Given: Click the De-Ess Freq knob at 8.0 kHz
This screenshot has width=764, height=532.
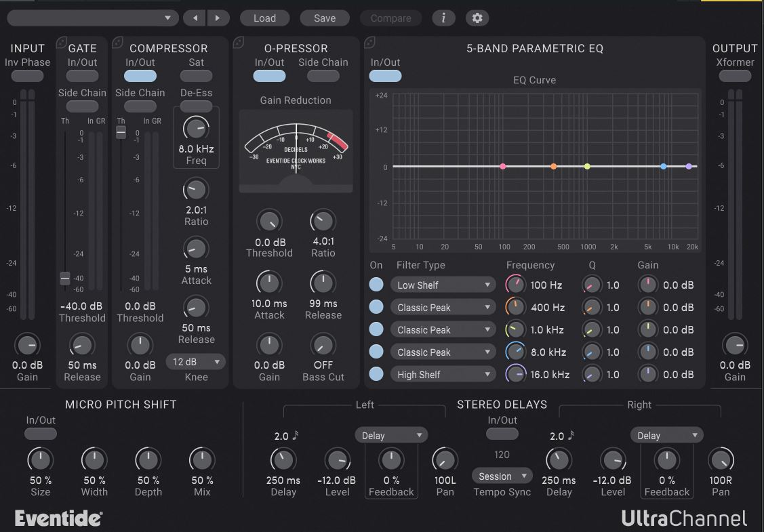Looking at the screenshot, I should click(196, 129).
